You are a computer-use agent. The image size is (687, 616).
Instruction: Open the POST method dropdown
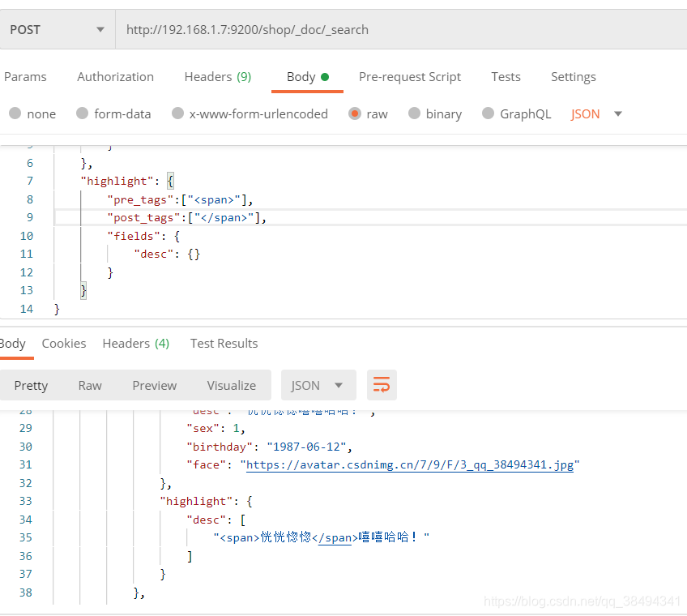57,30
